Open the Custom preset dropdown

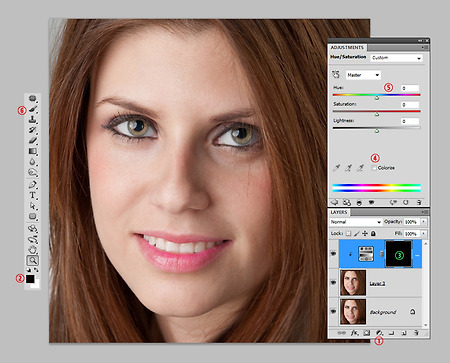tap(396, 58)
